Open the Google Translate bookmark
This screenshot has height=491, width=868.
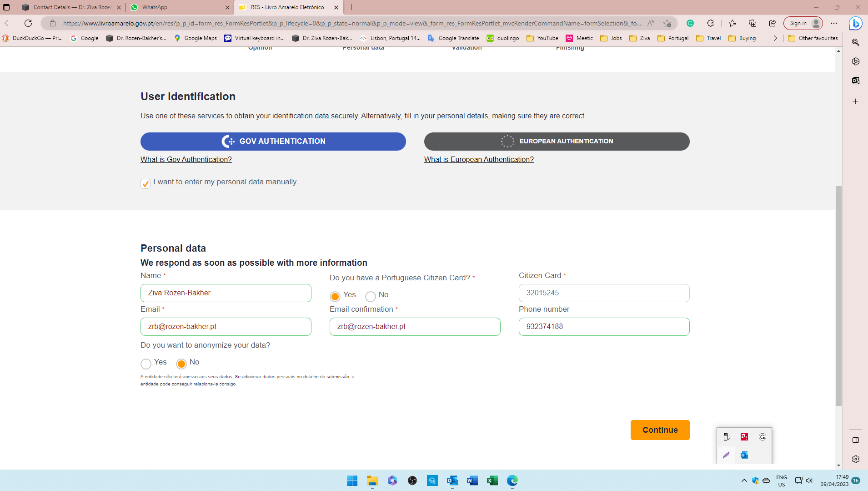[453, 38]
